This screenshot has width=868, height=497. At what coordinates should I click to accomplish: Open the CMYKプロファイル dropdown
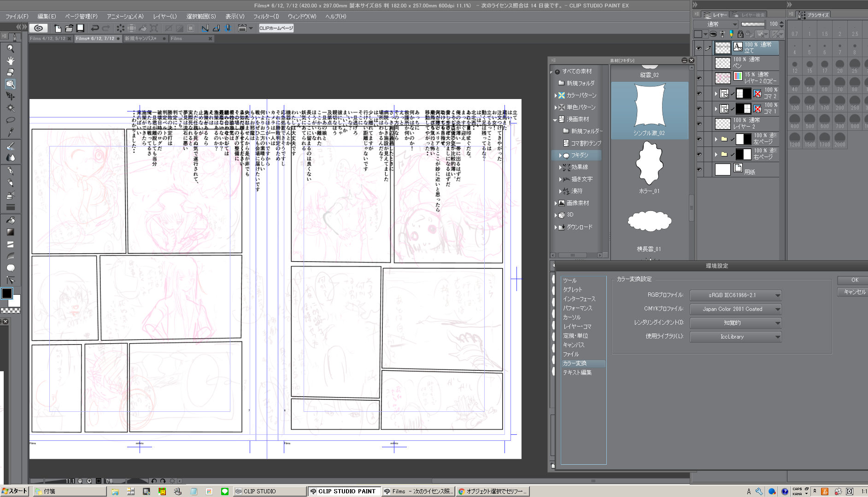pyautogui.click(x=735, y=309)
